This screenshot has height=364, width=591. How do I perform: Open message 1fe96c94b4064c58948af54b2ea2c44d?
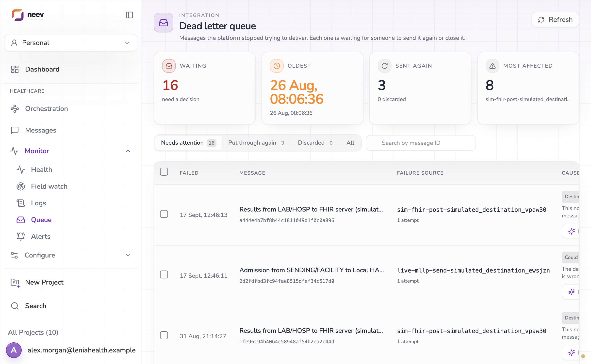287,342
